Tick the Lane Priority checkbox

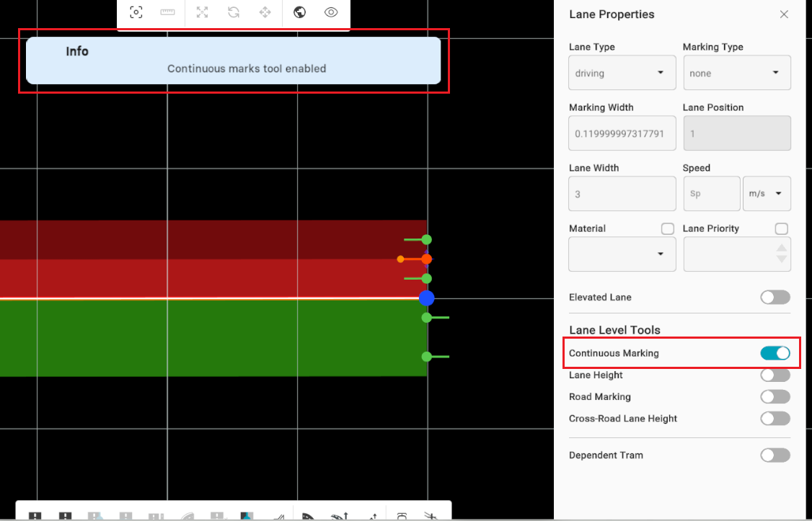782,228
